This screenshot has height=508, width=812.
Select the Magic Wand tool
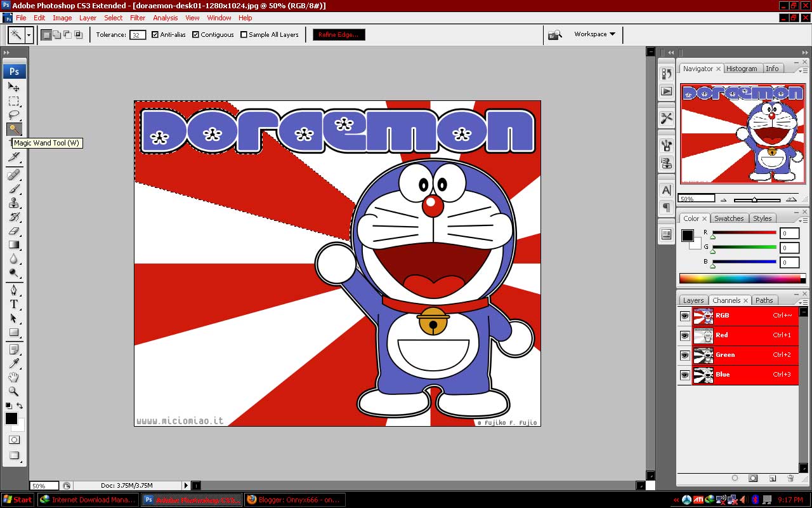(x=14, y=129)
